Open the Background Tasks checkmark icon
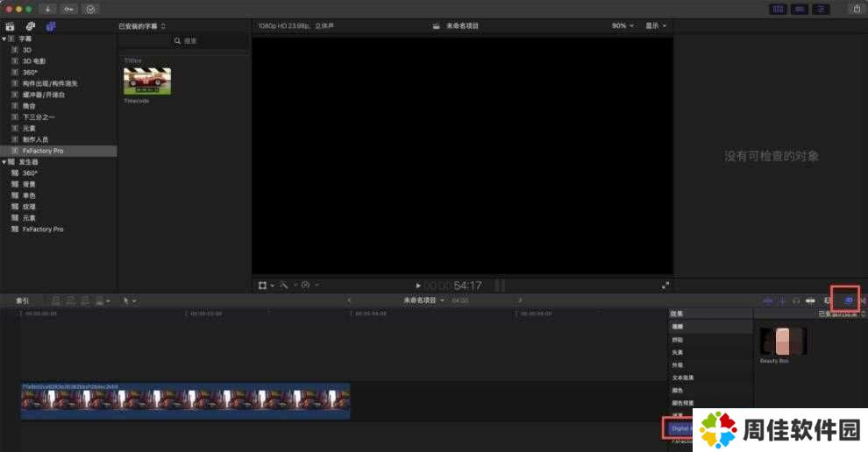This screenshot has width=868, height=452. 89,8
